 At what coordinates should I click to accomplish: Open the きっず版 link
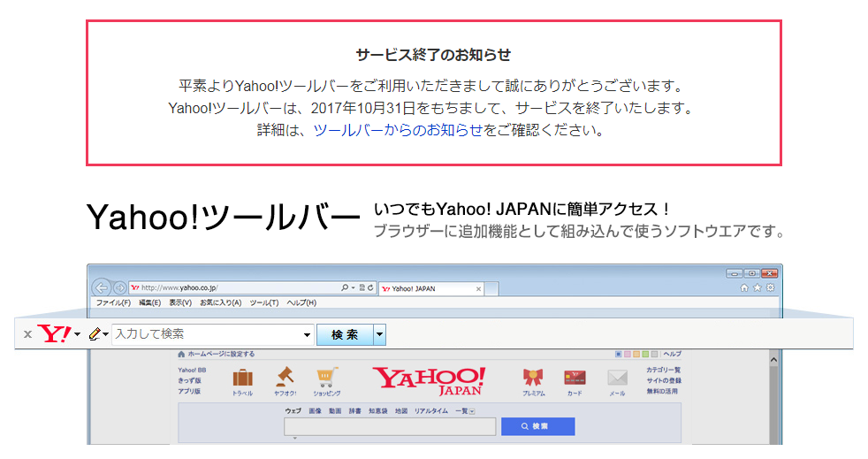pyautogui.click(x=189, y=380)
